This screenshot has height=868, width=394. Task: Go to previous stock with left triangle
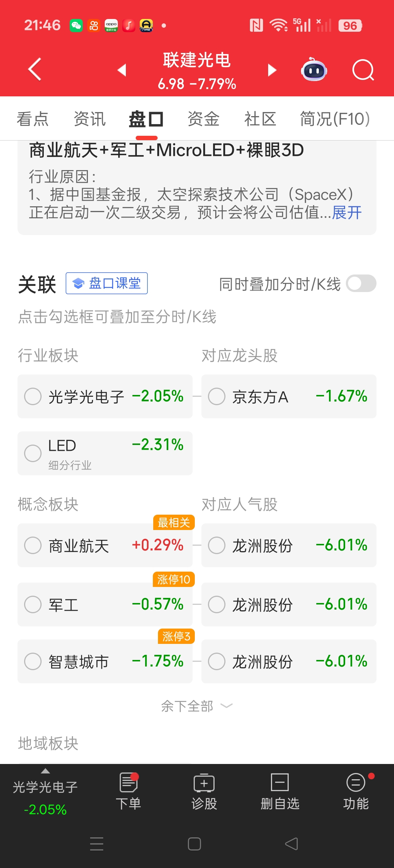(122, 70)
